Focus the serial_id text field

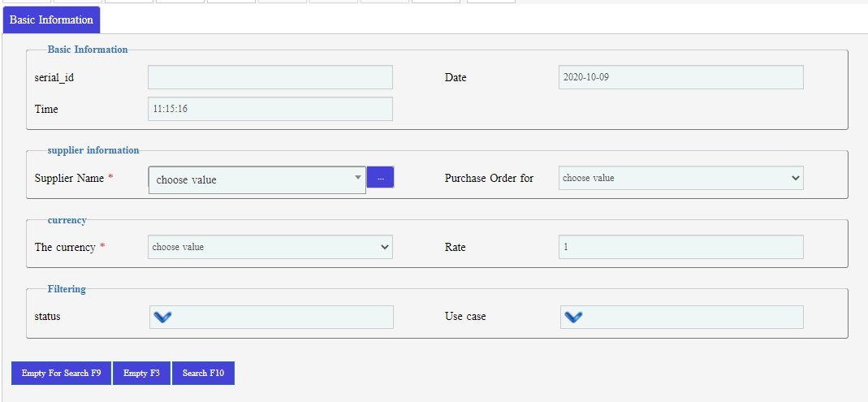(x=270, y=77)
